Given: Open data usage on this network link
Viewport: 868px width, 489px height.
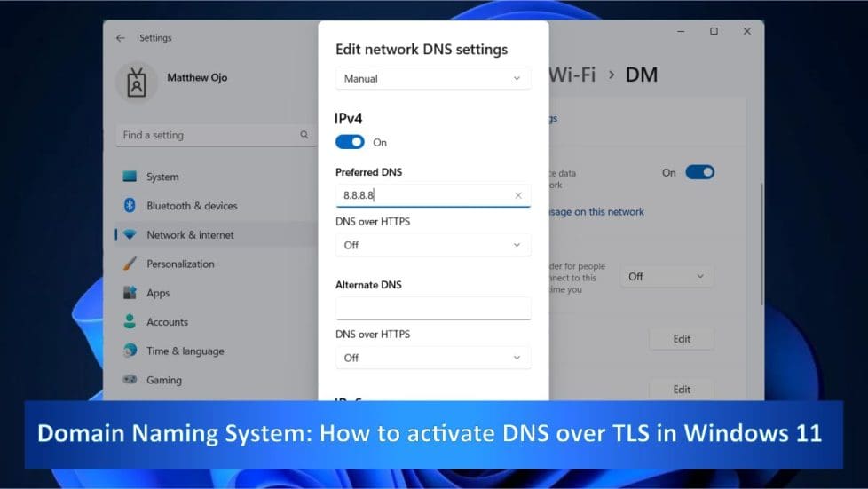Looking at the screenshot, I should tap(596, 212).
